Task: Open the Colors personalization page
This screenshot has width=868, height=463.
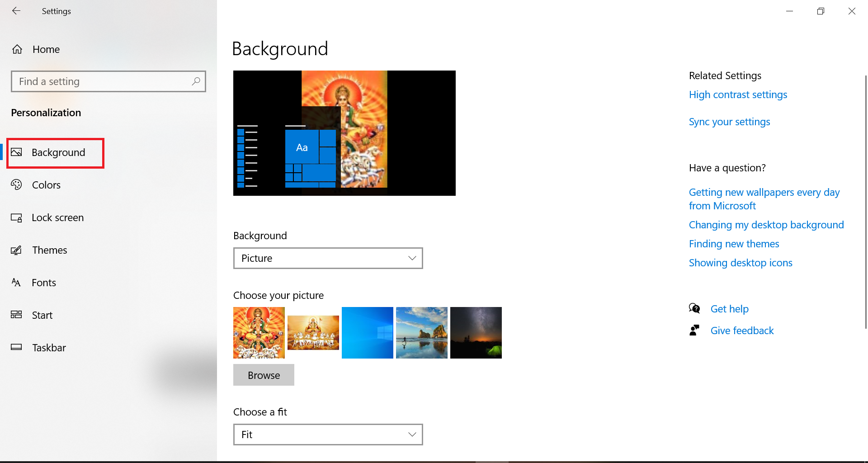Action: tap(46, 185)
